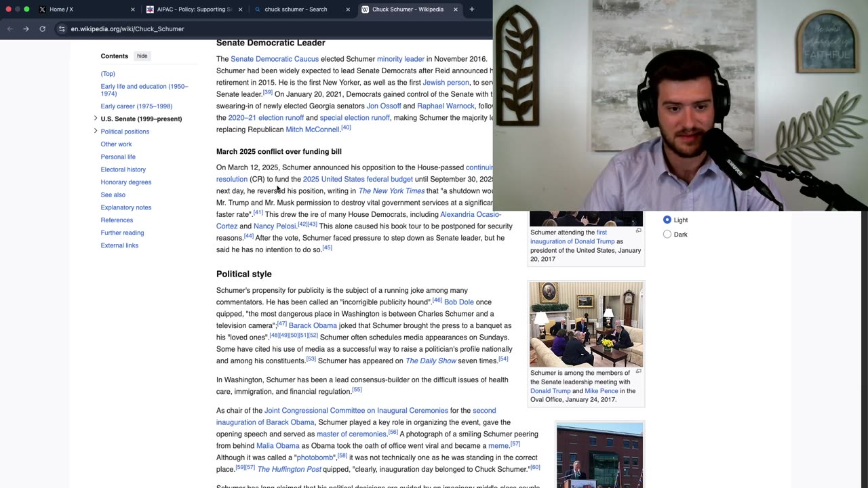This screenshot has width=868, height=488.
Task: Visit The Huffington Post link
Action: (290, 470)
